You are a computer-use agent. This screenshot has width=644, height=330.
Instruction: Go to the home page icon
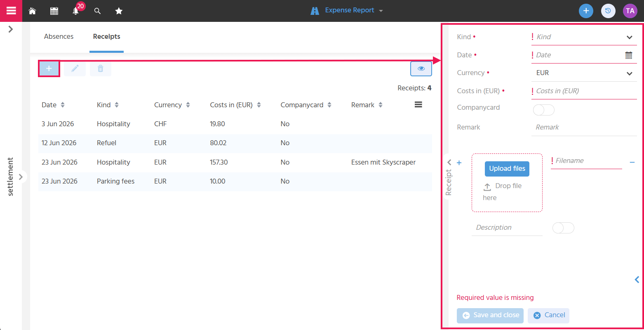coord(32,11)
